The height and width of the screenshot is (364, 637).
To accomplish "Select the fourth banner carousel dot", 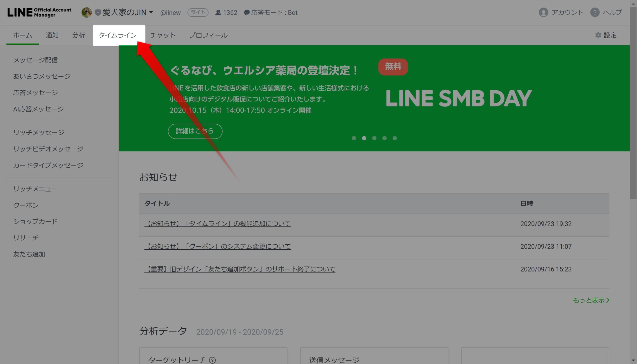I will (384, 138).
